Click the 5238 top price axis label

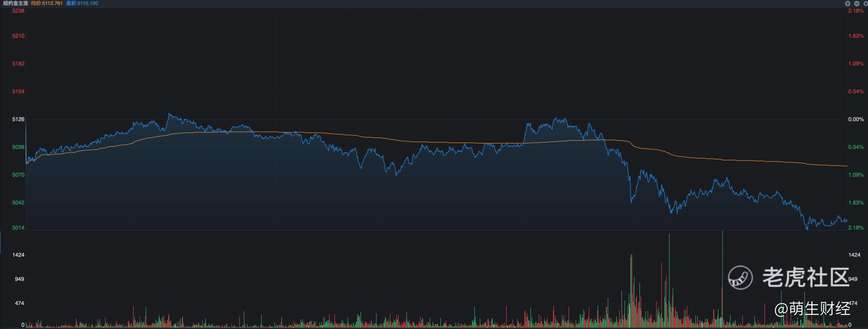point(18,11)
